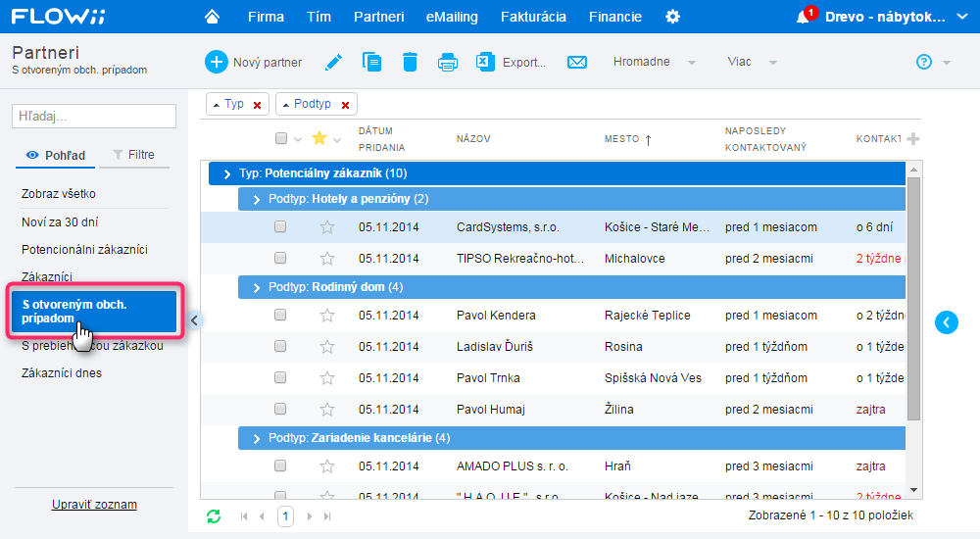Click the print icon
The width and height of the screenshot is (980, 539).
[x=448, y=63]
